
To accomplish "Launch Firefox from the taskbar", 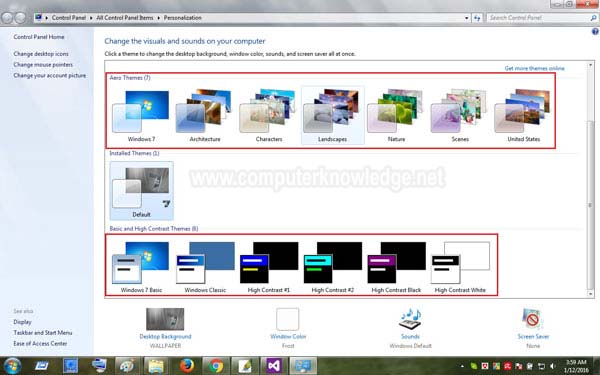I will click(x=186, y=366).
